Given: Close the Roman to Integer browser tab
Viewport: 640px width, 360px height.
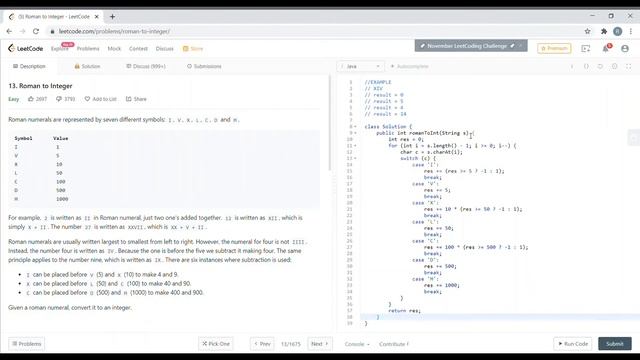Looking at the screenshot, I should pyautogui.click(x=97, y=17).
